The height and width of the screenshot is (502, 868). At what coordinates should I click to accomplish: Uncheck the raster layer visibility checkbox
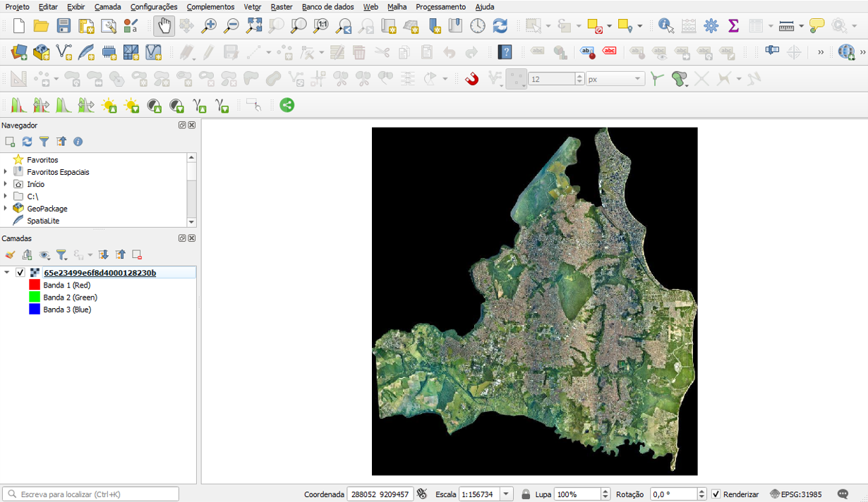(20, 273)
